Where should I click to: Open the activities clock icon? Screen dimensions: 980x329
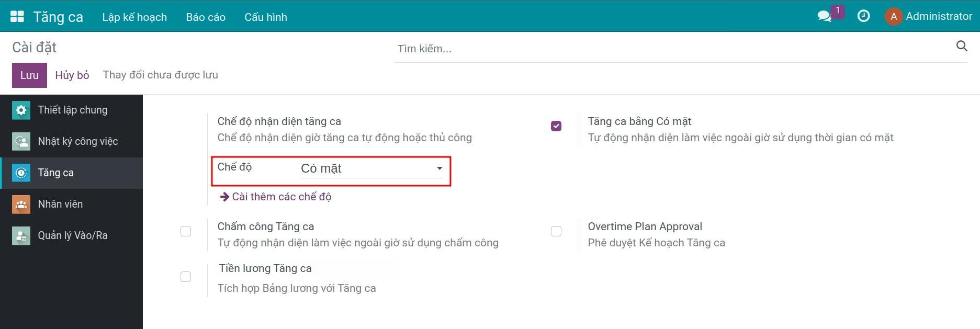tap(864, 16)
